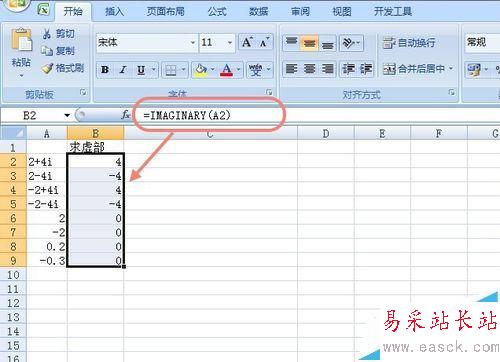Toggle italic formatting

tap(123, 70)
